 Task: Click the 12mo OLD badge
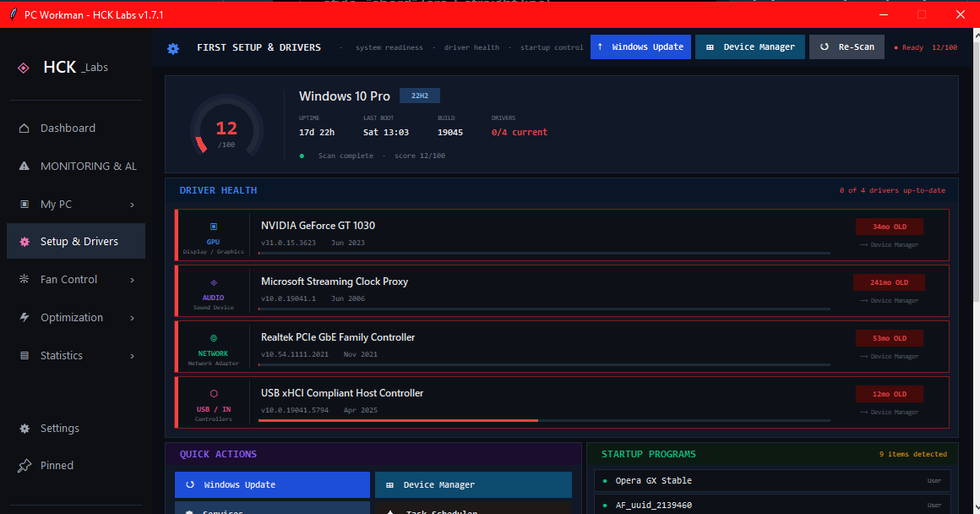(x=890, y=394)
